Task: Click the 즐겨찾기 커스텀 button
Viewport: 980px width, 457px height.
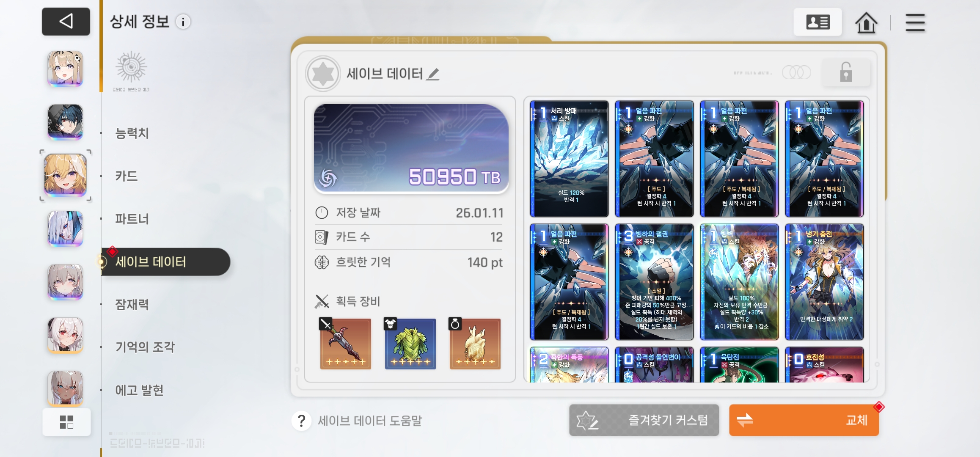Action: point(644,420)
